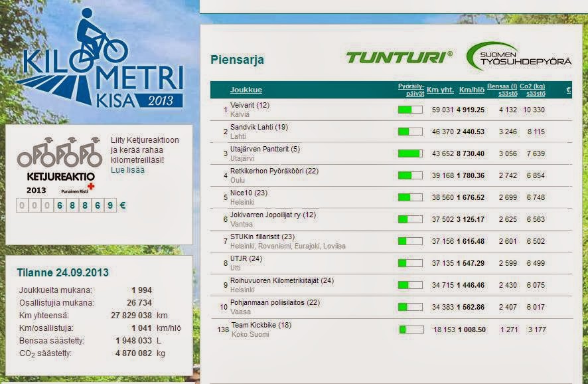The width and height of the screenshot is (588, 384).
Task: Click the Ketjureaktio cyclists logo
Action: pyautogui.click(x=60, y=152)
